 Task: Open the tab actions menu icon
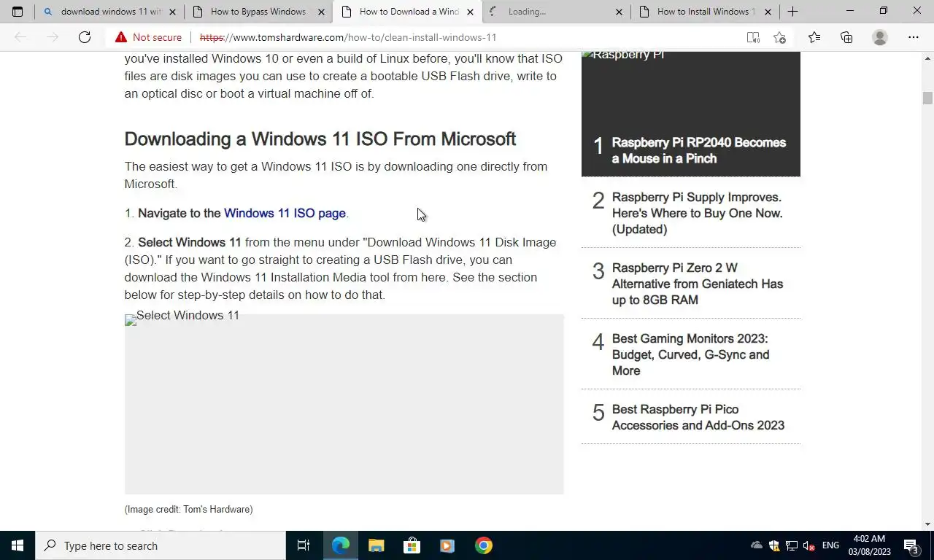[x=18, y=12]
